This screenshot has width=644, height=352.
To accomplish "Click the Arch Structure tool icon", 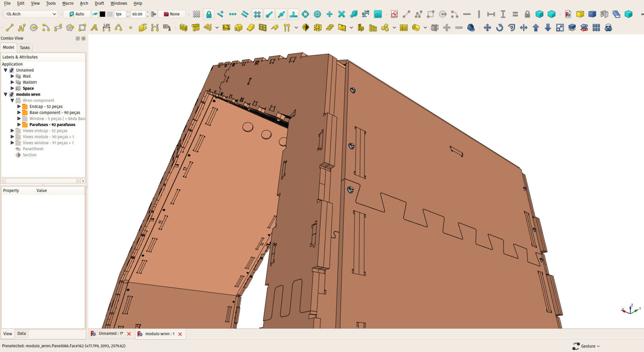I will tap(196, 28).
